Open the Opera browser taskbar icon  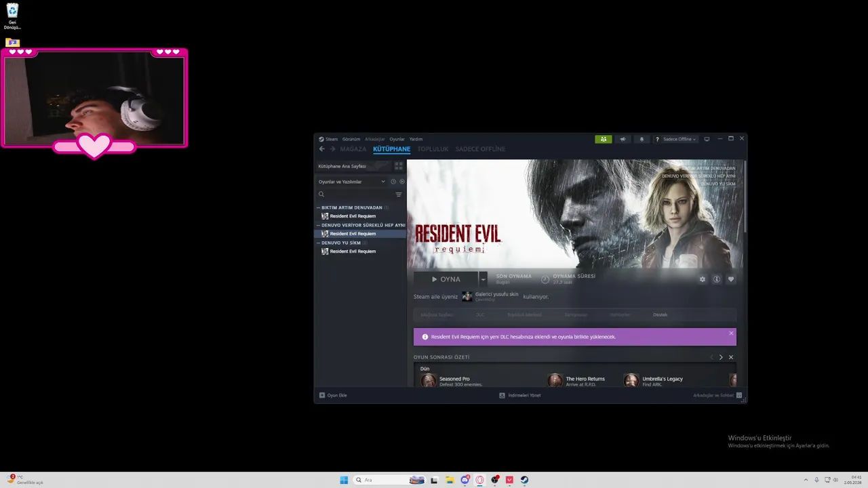pyautogui.click(x=480, y=480)
